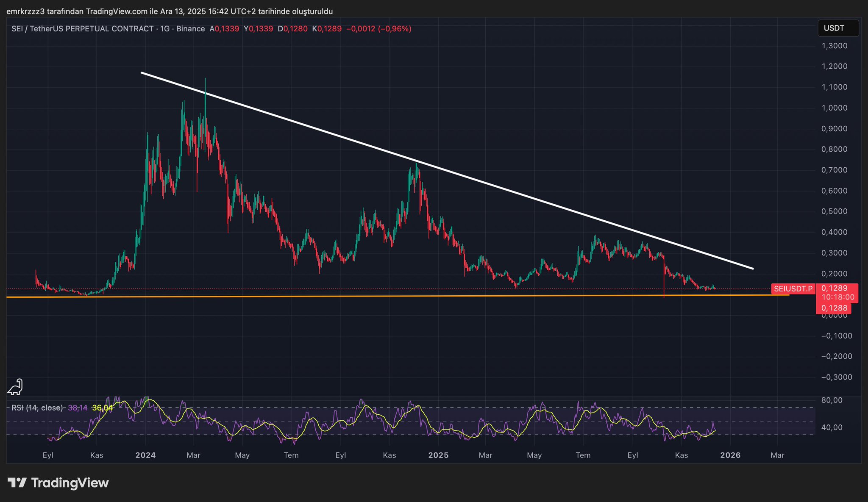Click the 2026 label on time axis

pyautogui.click(x=730, y=455)
